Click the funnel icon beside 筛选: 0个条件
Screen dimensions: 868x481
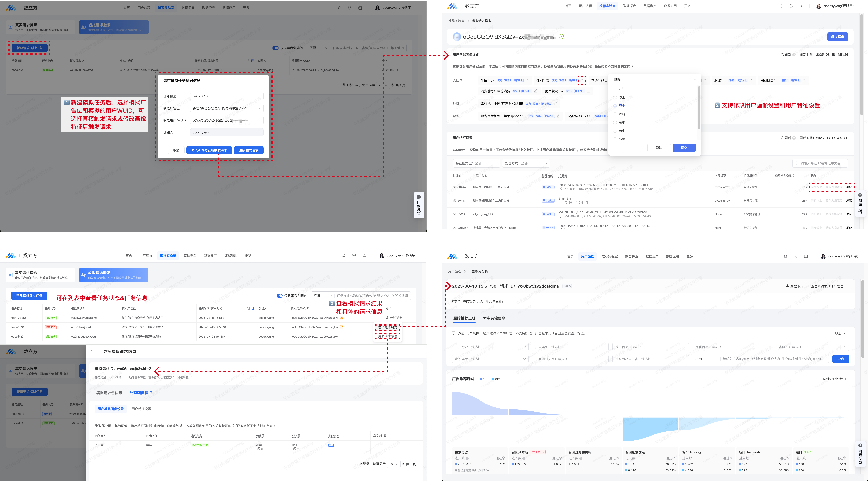tap(454, 333)
